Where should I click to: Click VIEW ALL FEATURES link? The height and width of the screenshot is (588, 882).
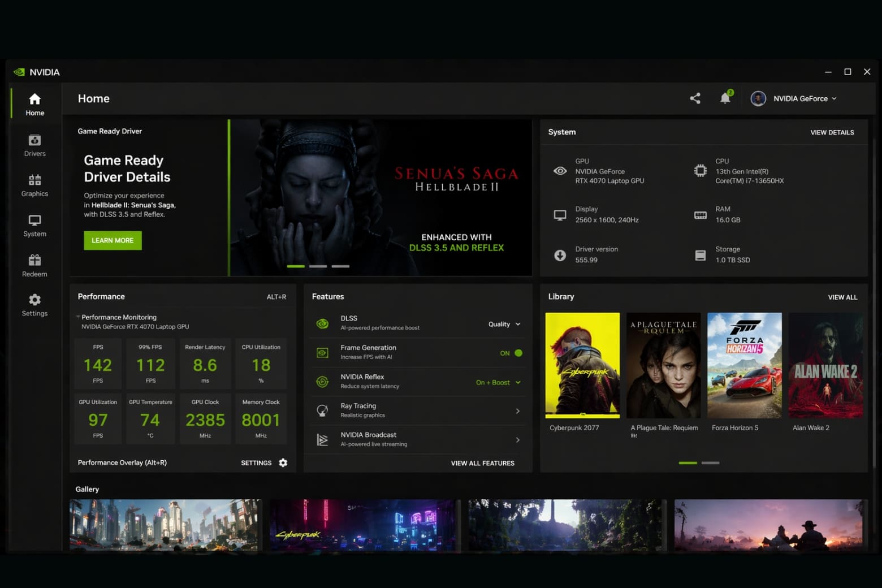point(482,463)
